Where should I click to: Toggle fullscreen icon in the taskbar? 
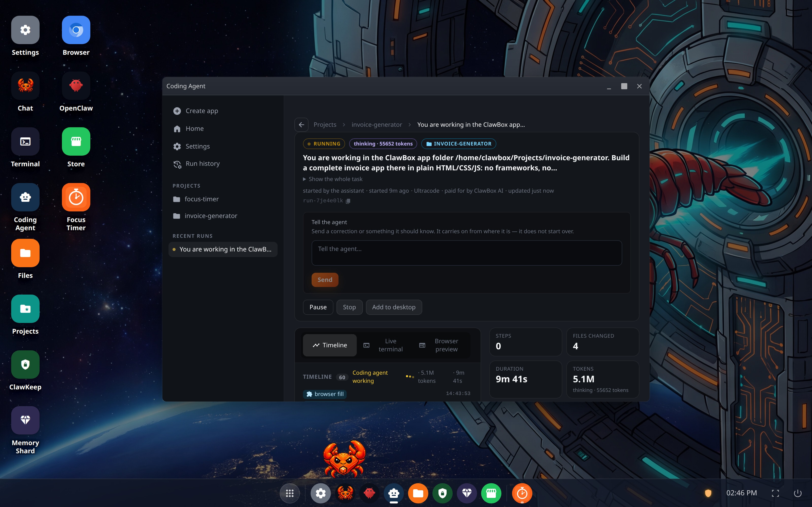(775, 493)
